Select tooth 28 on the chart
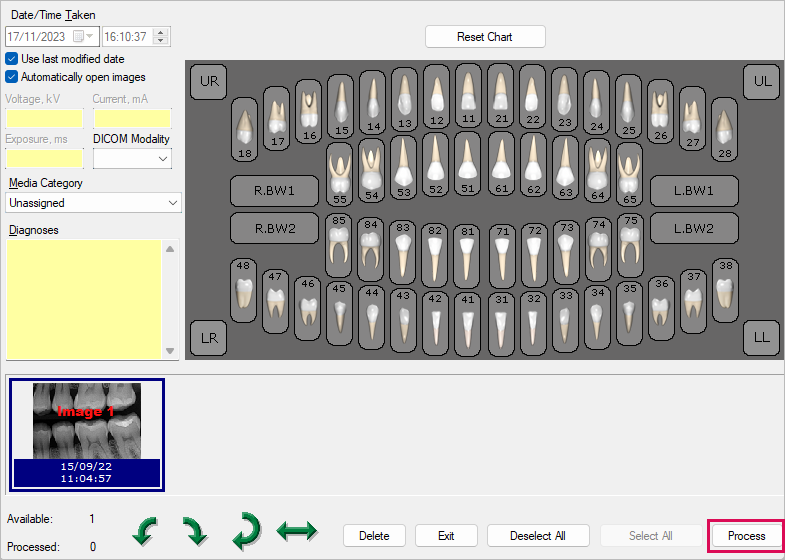 coord(724,129)
